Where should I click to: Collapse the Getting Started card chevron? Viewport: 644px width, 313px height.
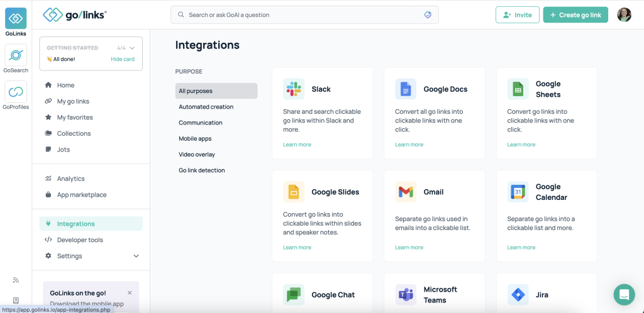[132, 48]
